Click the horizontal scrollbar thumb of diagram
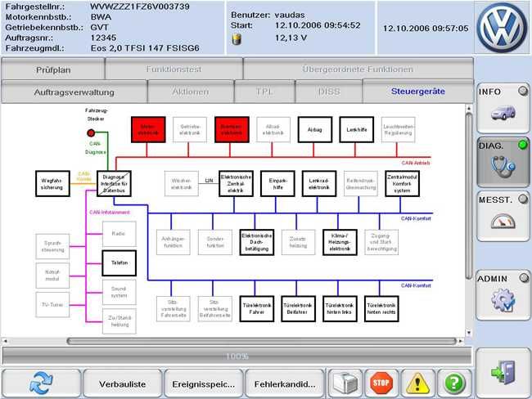This screenshot has width=532, height=399. coord(261,341)
